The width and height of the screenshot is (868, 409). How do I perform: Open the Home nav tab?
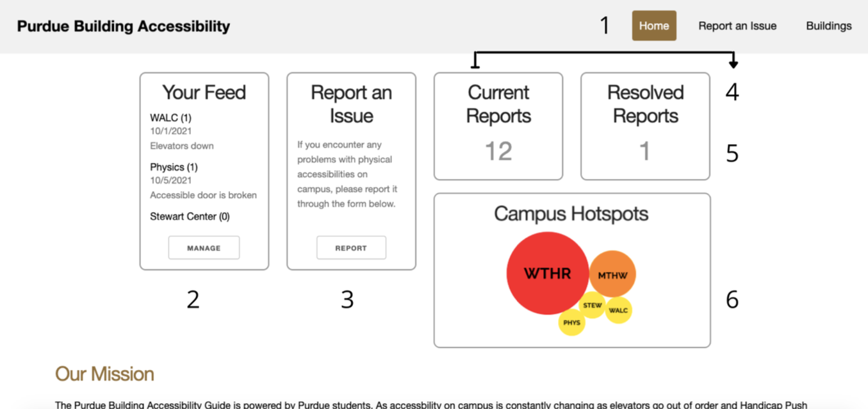coord(654,26)
